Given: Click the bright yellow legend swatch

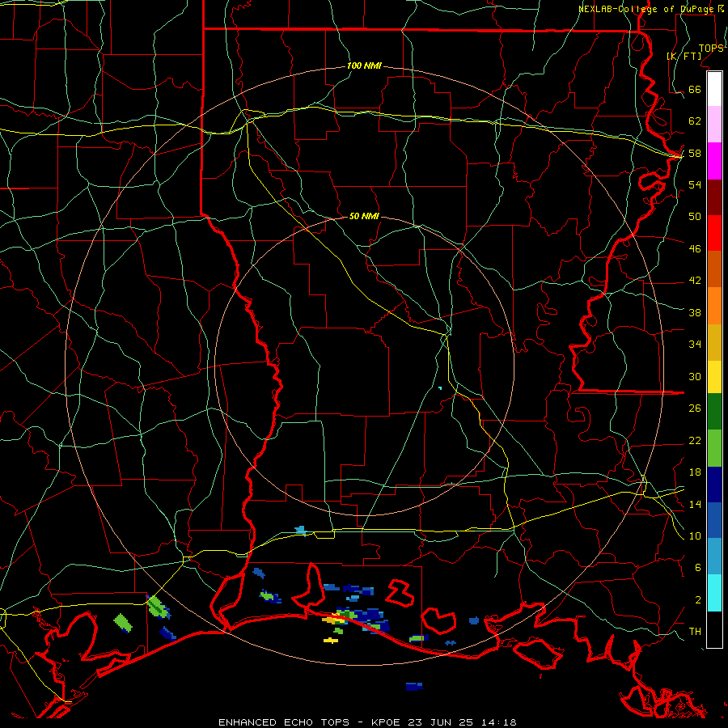Looking at the screenshot, I should coord(714,377).
